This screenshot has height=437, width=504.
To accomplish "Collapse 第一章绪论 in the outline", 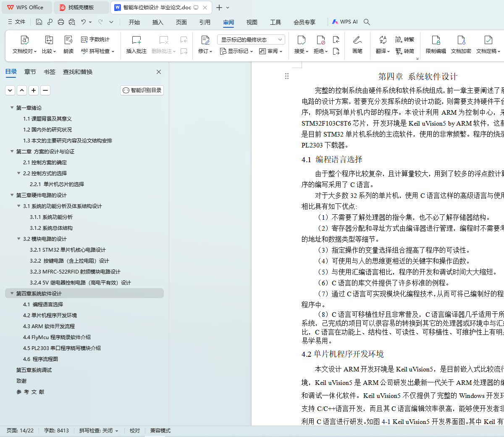I will tap(12, 108).
